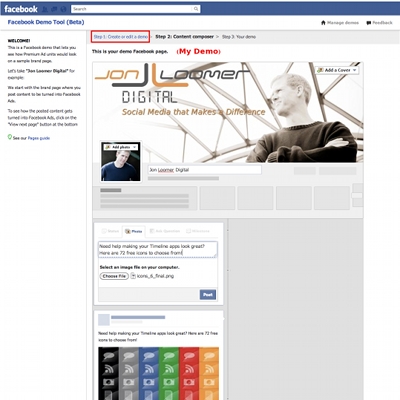Switch to the Status composer tab
The image size is (400, 400).
pyautogui.click(x=110, y=231)
